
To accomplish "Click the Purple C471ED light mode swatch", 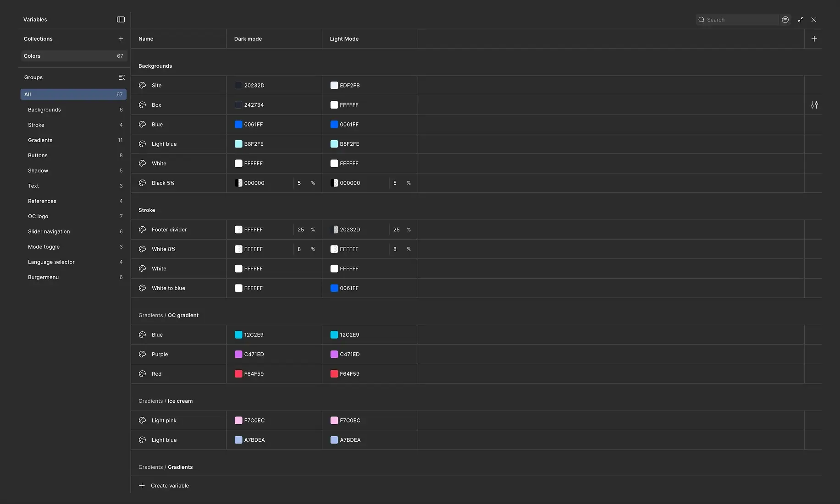I will coord(334,354).
